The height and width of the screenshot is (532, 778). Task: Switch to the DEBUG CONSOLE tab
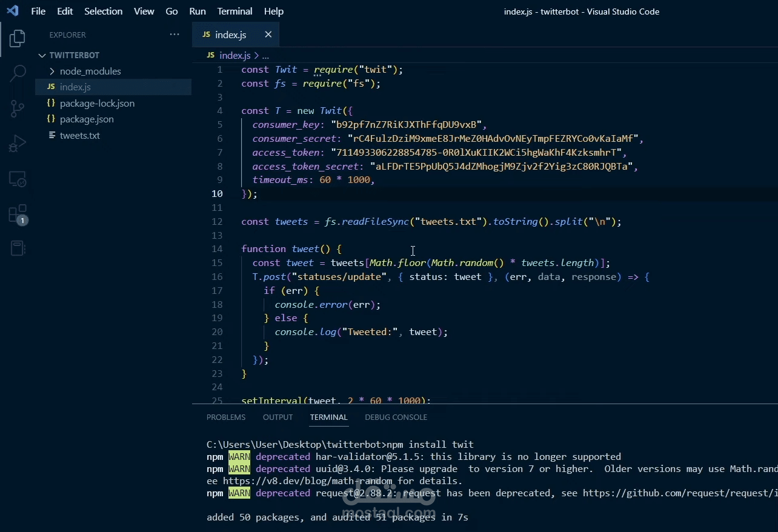coord(396,417)
